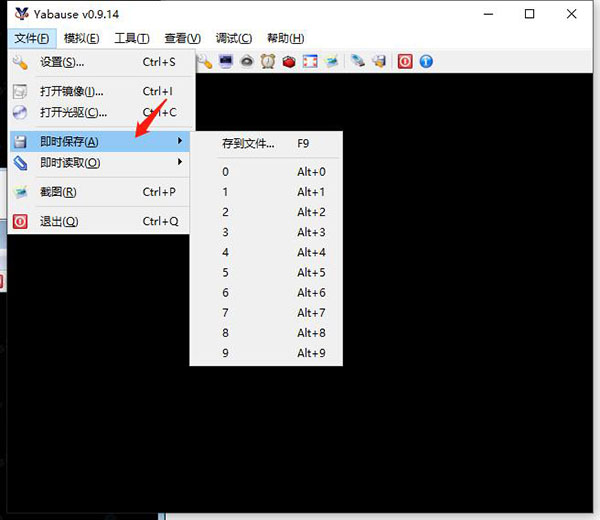Click the disc icon beside 打开光驱(C)
Image resolution: width=600 pixels, height=520 pixels.
pos(20,112)
